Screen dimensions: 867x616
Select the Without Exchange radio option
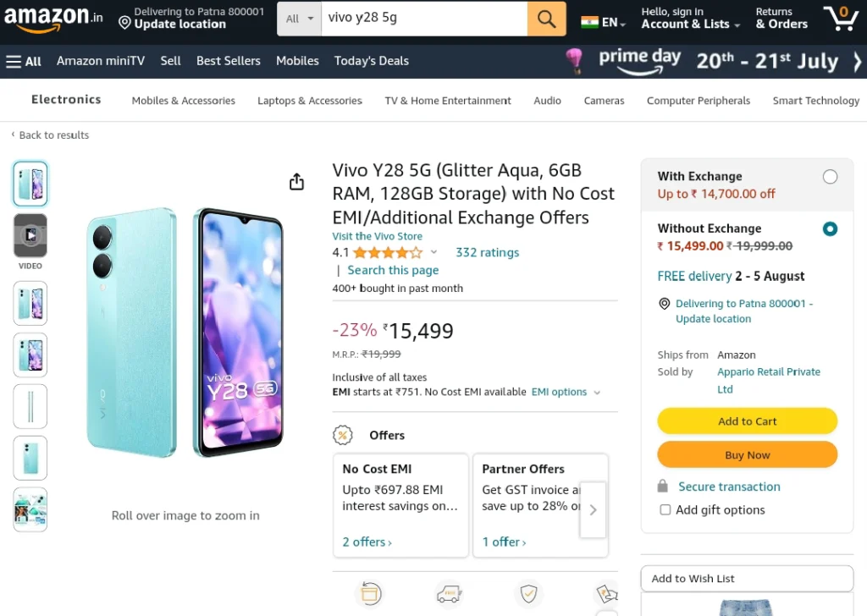coord(830,228)
